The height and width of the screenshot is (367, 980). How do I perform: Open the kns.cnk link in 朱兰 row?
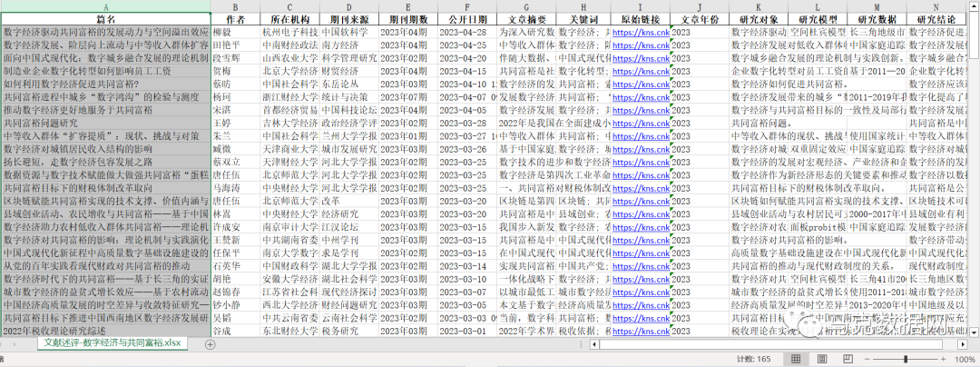tap(641, 136)
